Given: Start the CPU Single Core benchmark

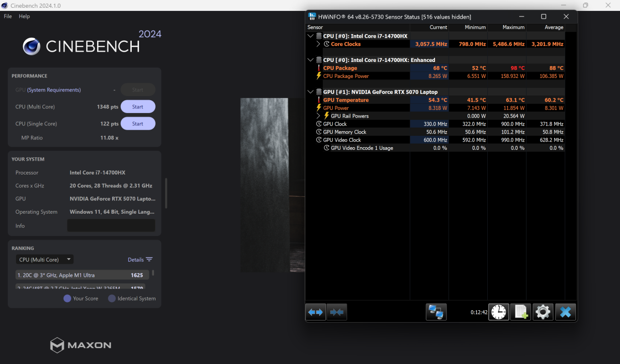Looking at the screenshot, I should [x=138, y=124].
